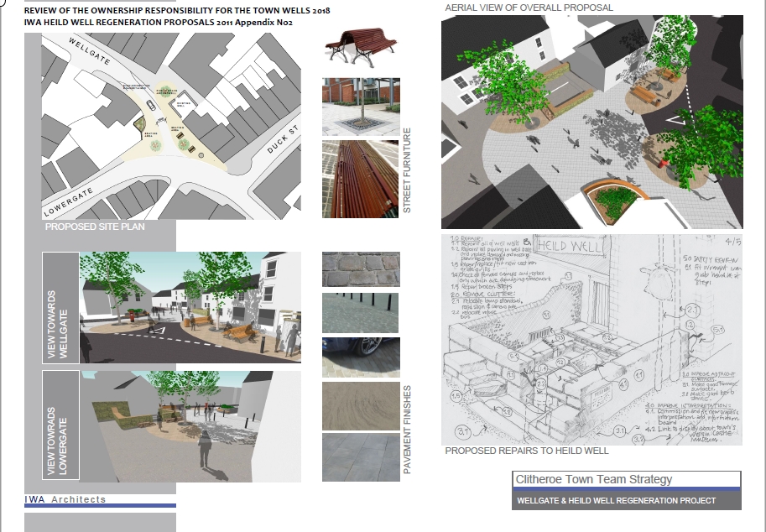Pick the brown gravel pavement finish swatch

click(x=361, y=405)
